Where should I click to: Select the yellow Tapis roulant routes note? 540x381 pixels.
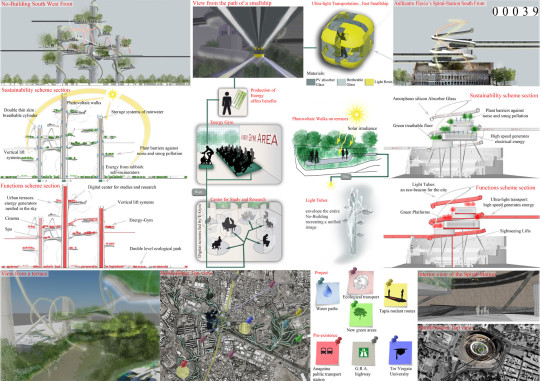click(x=396, y=295)
